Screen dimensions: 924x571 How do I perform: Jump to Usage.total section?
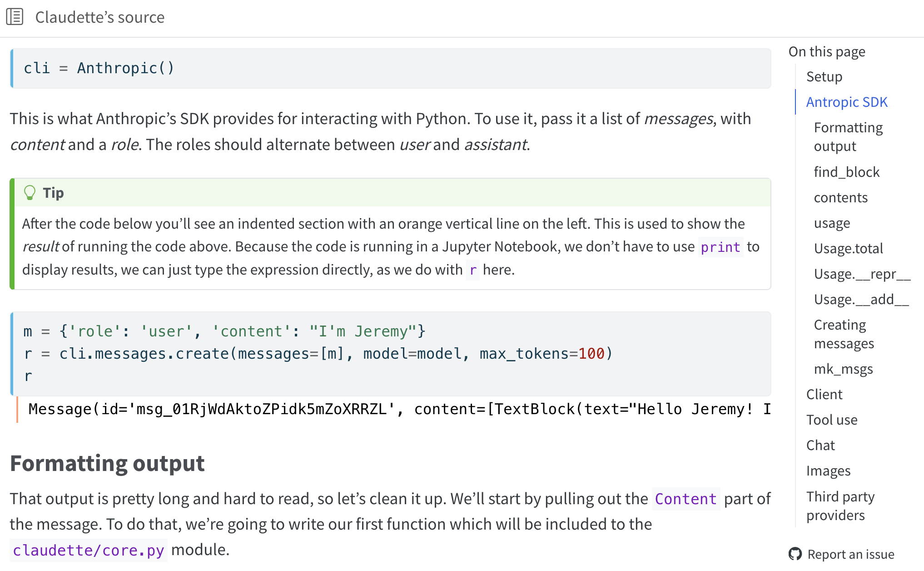[x=848, y=249]
